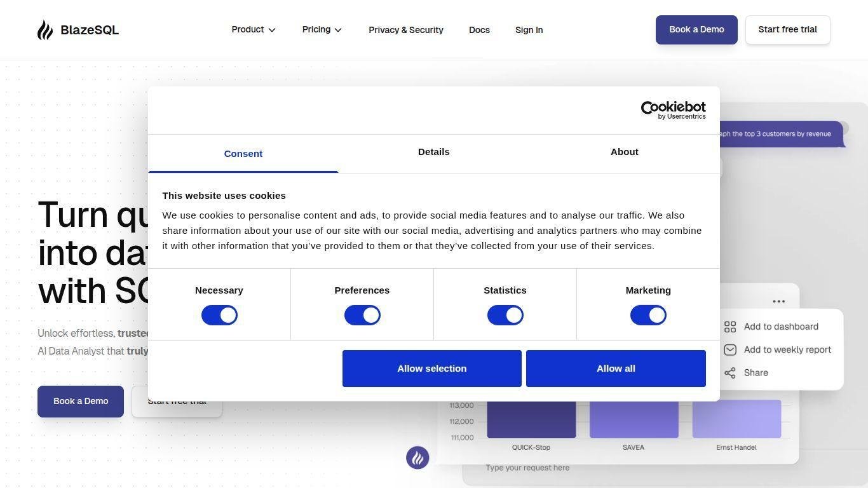
Task: Open the three-dots more options icon
Action: [778, 301]
